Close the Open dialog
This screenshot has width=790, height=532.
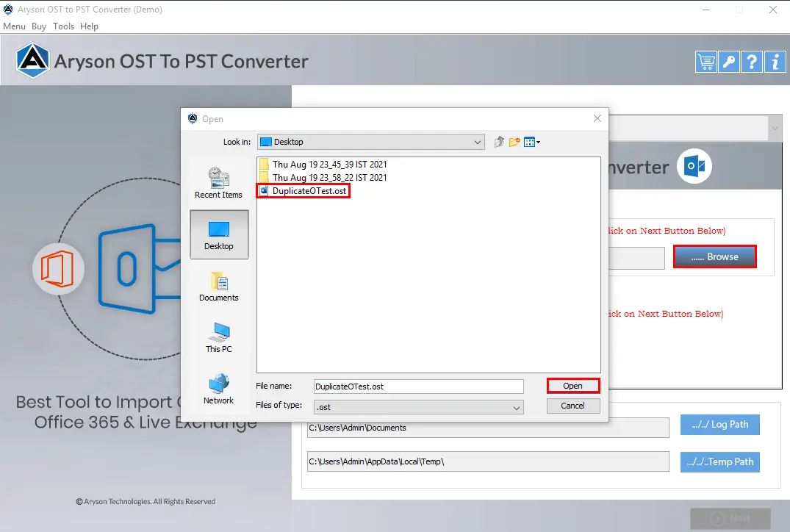point(597,118)
